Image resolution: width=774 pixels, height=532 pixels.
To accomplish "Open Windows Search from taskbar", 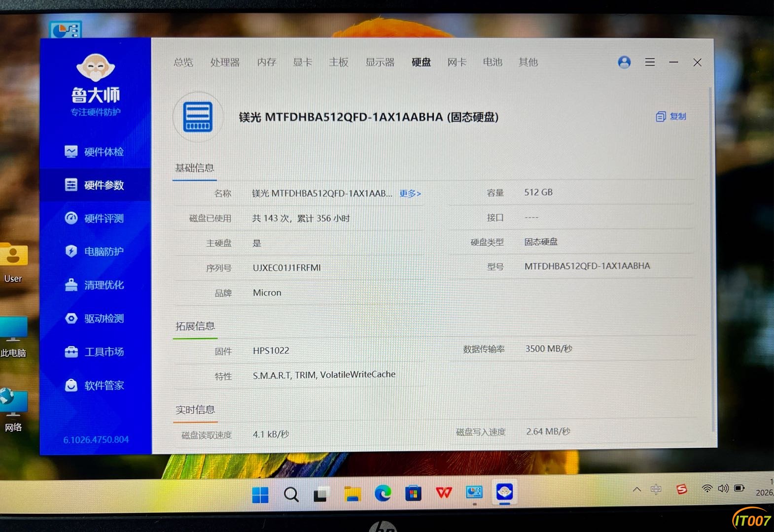I will 291,494.
